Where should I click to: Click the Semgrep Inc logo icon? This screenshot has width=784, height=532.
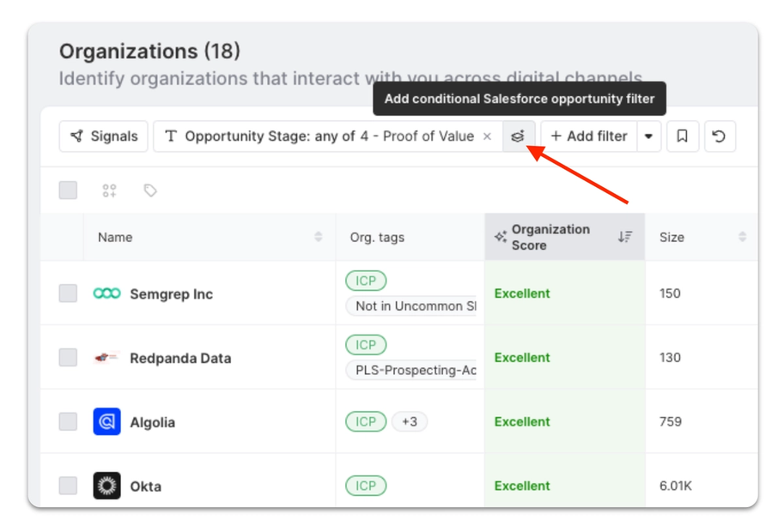click(x=106, y=293)
